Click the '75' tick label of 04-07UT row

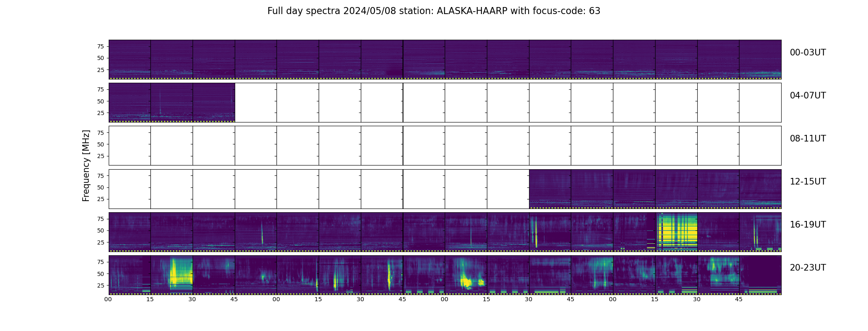[100, 90]
